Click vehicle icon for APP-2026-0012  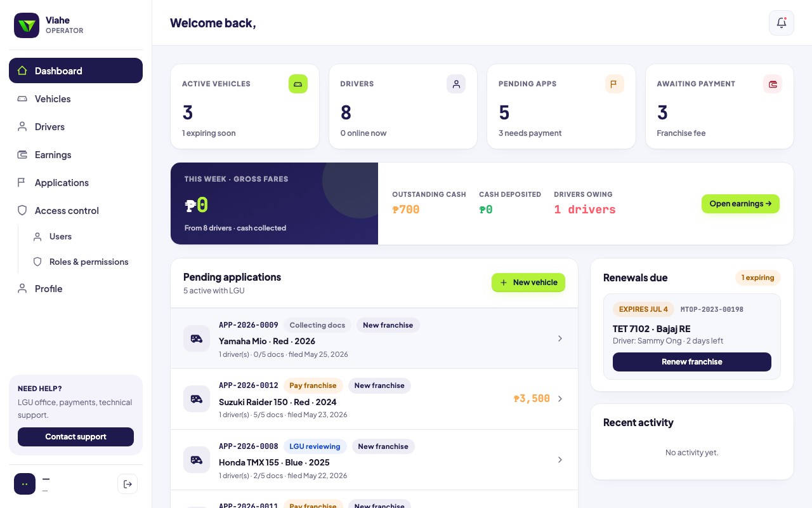(197, 399)
